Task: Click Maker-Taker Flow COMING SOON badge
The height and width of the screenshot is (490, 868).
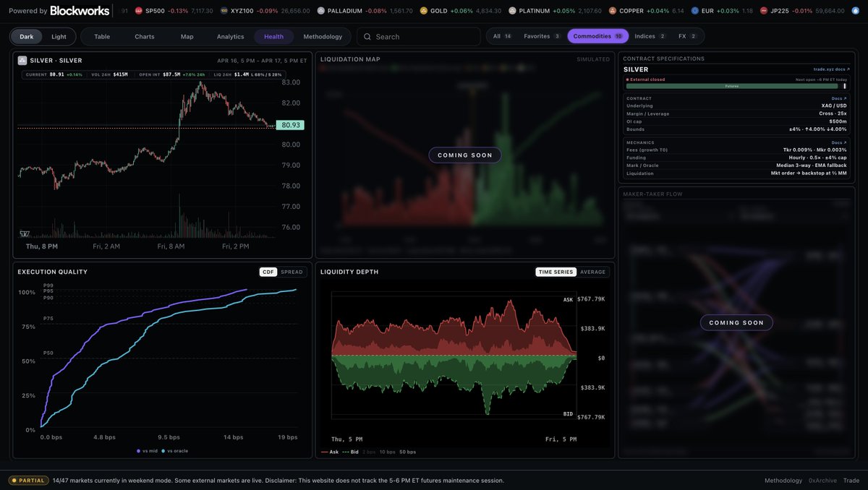Action: click(x=736, y=322)
